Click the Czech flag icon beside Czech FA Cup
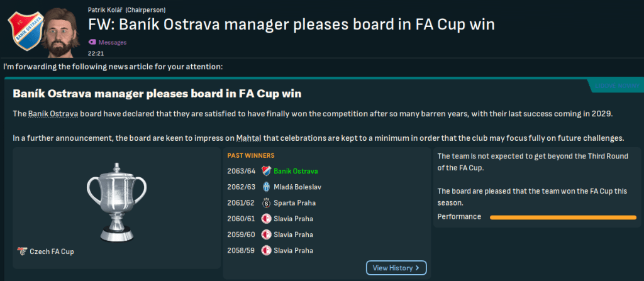 tap(22, 252)
